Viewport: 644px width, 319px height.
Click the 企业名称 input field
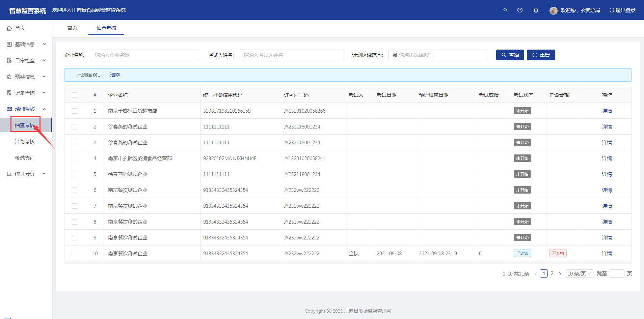click(x=145, y=55)
